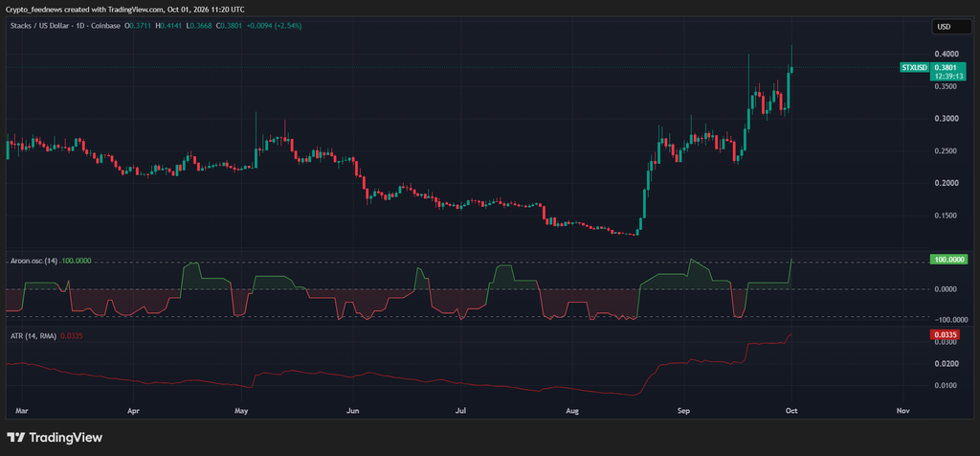Click the Mar date label
980x456 pixels.
[20, 411]
